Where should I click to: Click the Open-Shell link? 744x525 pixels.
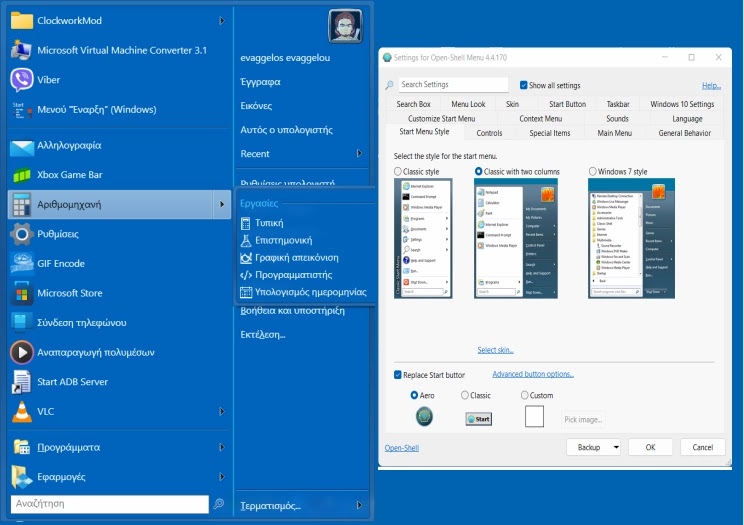click(402, 448)
